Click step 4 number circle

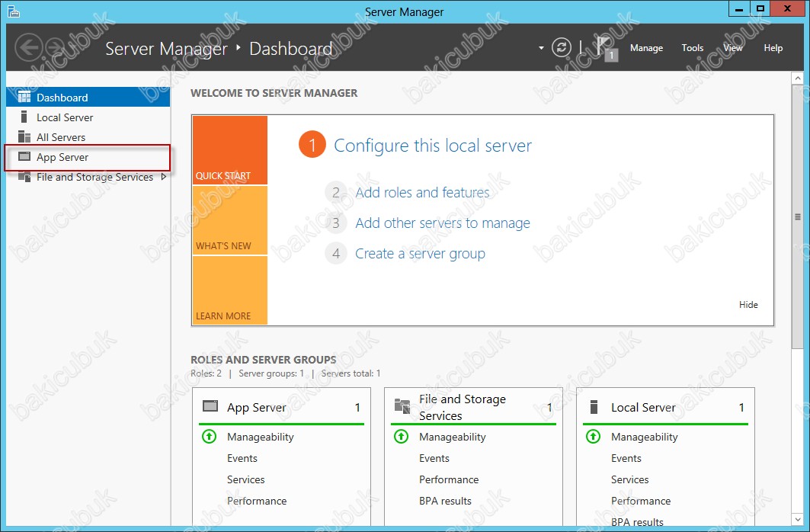(336, 254)
